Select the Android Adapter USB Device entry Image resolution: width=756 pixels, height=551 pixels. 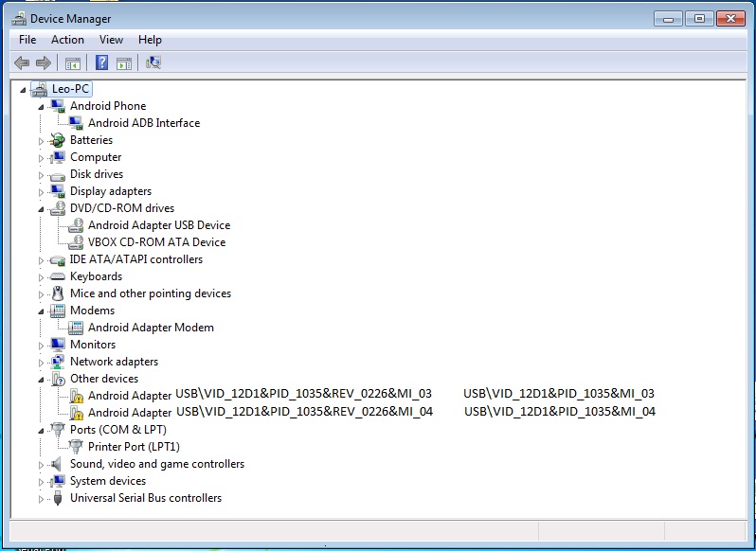[159, 225]
